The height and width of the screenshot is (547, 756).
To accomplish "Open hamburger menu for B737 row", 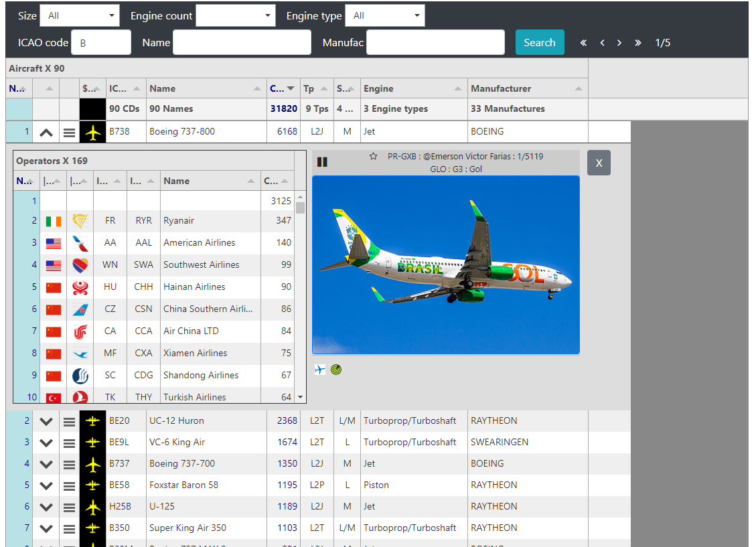I will [70, 465].
